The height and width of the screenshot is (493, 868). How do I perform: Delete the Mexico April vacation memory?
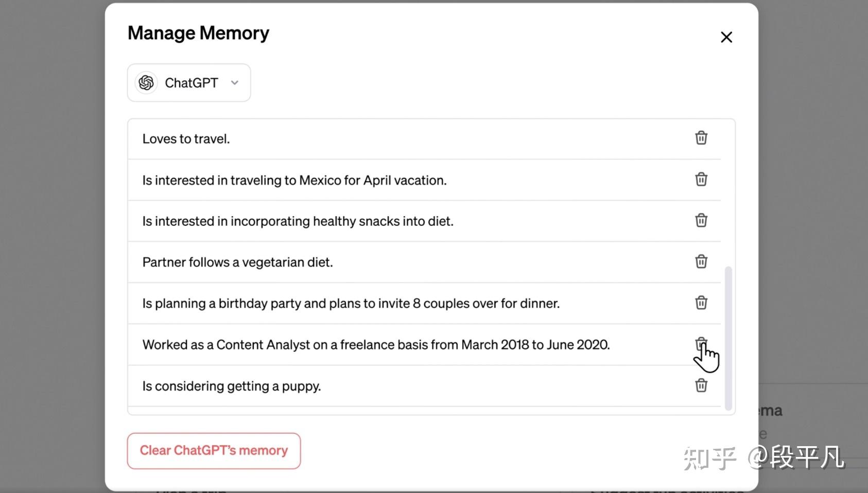701,179
